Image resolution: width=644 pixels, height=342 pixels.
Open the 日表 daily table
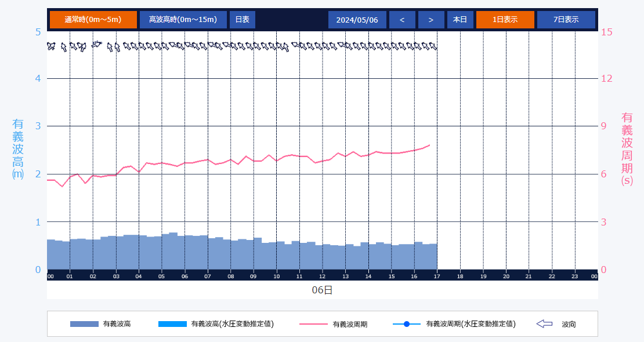coord(242,20)
